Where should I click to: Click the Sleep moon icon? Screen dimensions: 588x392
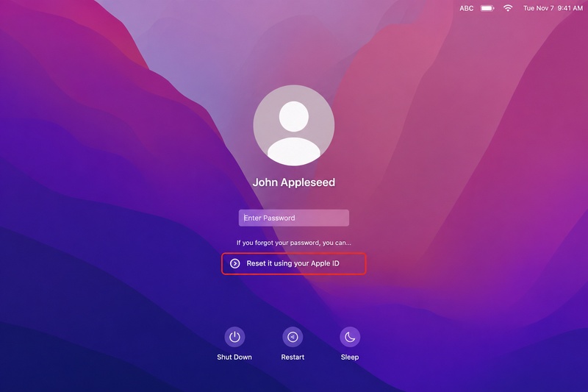350,337
